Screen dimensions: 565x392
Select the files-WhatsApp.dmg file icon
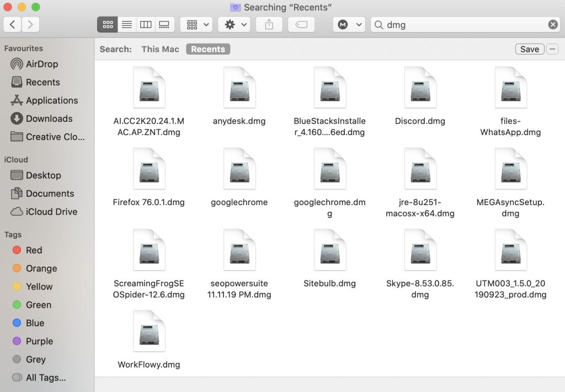pyautogui.click(x=510, y=88)
